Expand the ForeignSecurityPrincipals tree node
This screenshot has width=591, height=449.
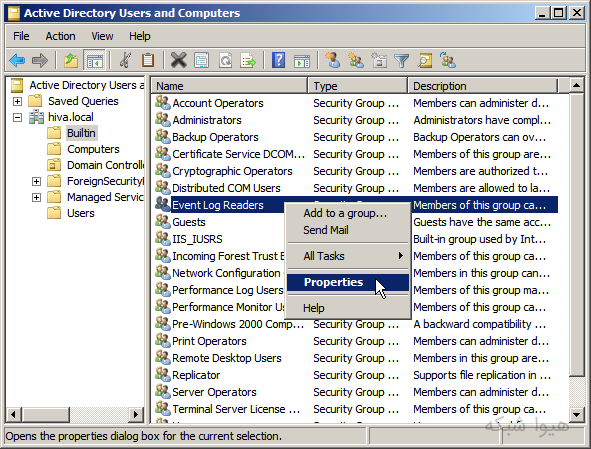pyautogui.click(x=36, y=181)
